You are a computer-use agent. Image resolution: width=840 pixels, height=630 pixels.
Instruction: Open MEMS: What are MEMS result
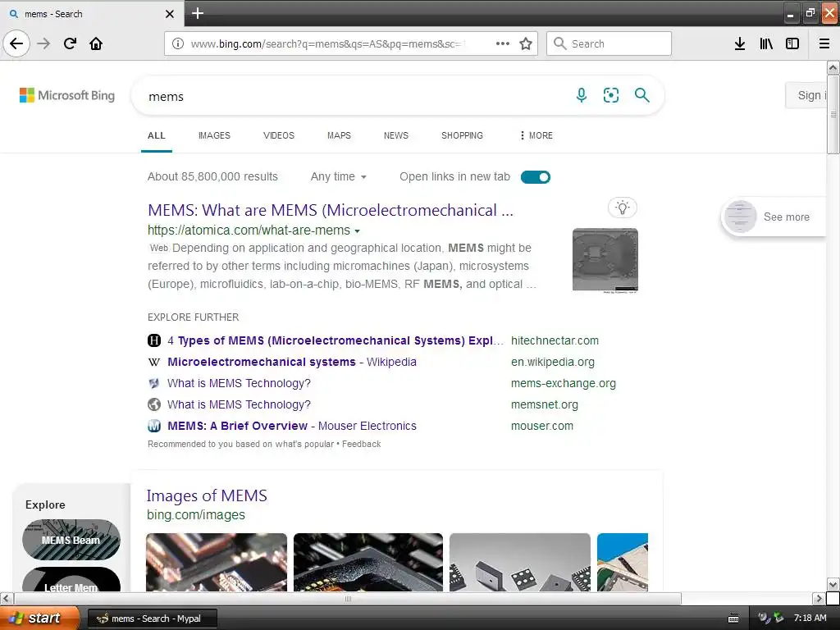tap(331, 210)
